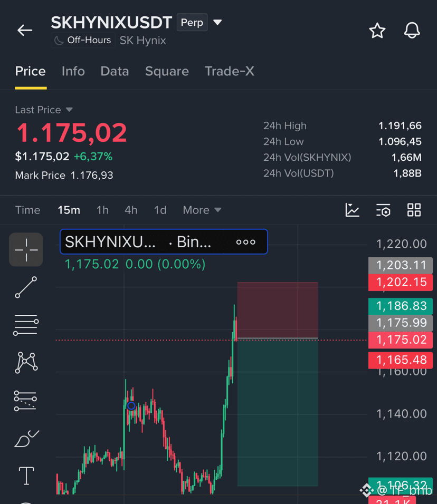Select the 1h chart interval
Viewport: 437px width, 504px height.
102,210
